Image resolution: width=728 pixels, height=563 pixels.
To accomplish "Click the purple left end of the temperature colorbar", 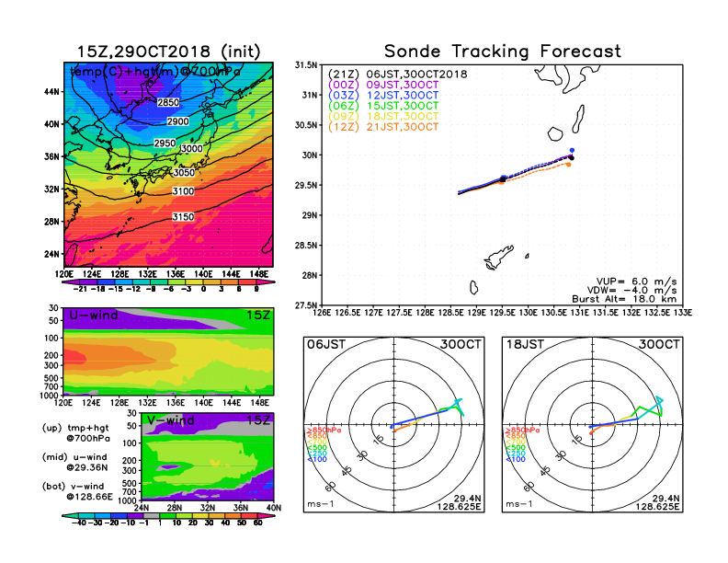I will (70, 282).
